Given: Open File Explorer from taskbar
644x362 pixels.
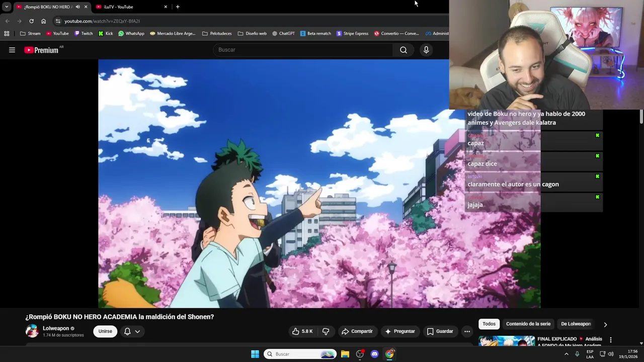Looking at the screenshot, I should [345, 354].
